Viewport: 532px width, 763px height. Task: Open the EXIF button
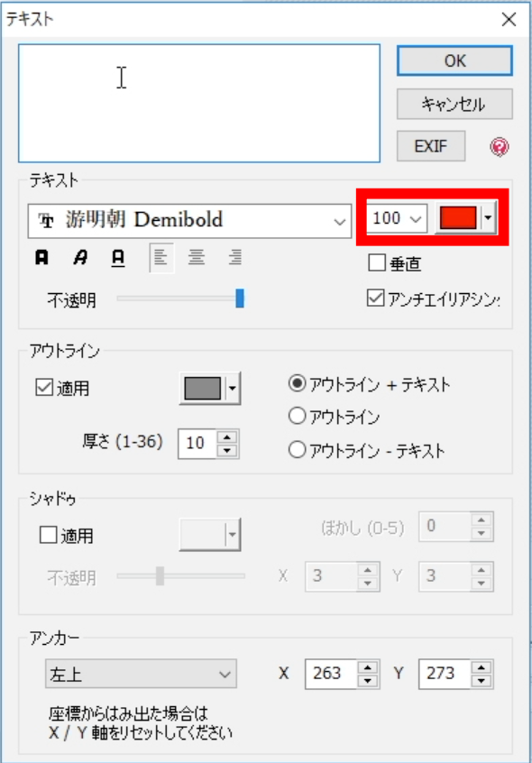tap(431, 146)
